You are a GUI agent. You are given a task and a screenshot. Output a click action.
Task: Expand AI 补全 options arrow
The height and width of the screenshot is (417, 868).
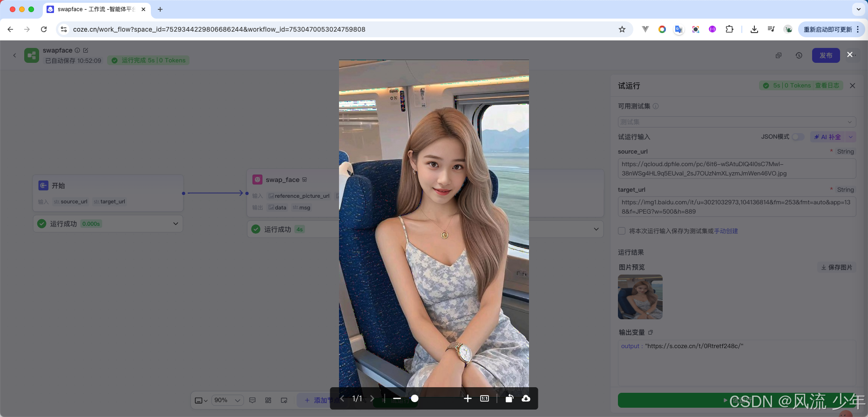coord(851,137)
